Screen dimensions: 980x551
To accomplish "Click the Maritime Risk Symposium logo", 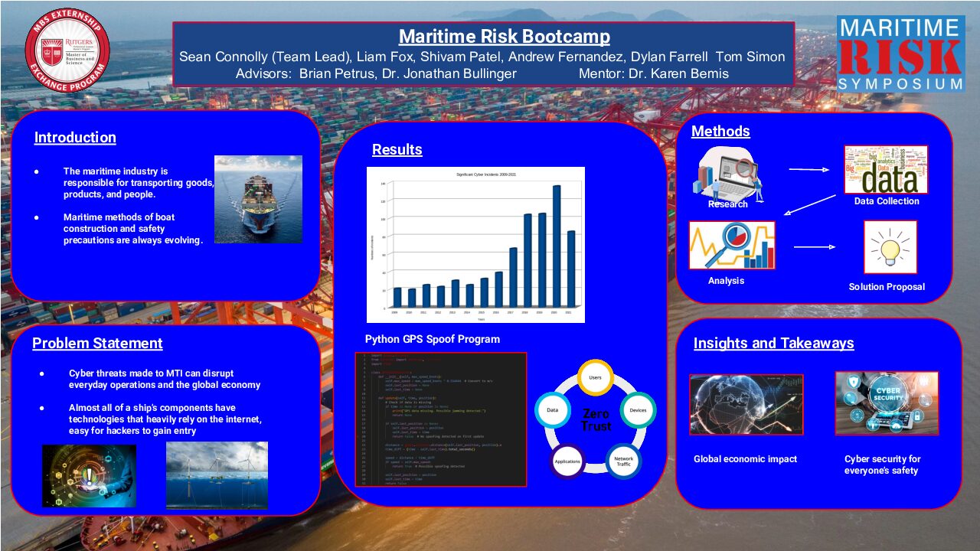I will pos(900,52).
